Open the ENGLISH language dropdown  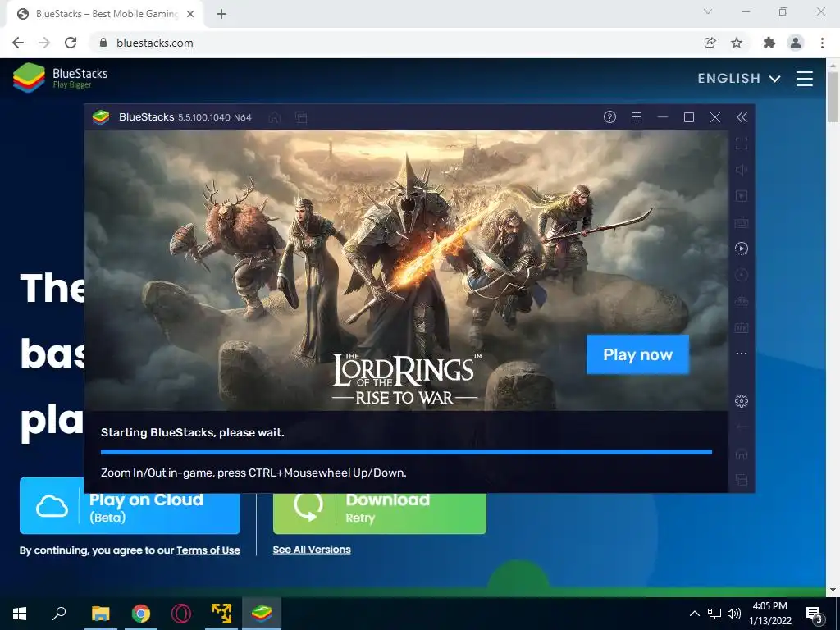739,79
